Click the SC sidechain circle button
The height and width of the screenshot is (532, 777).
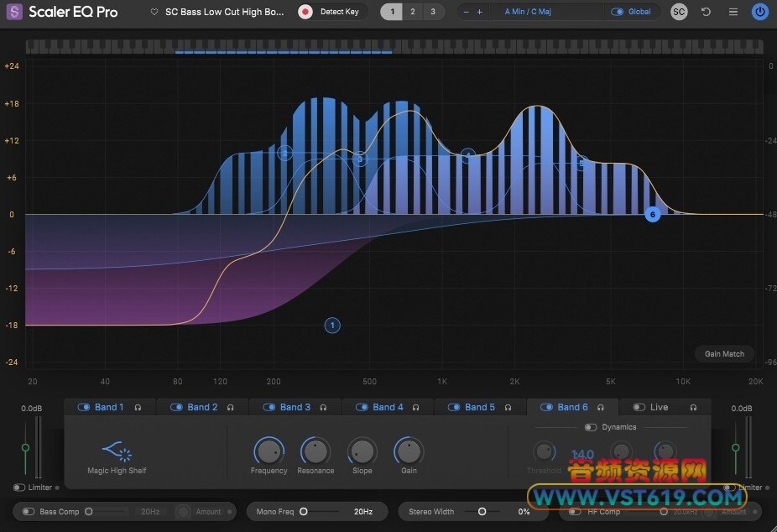click(x=679, y=12)
